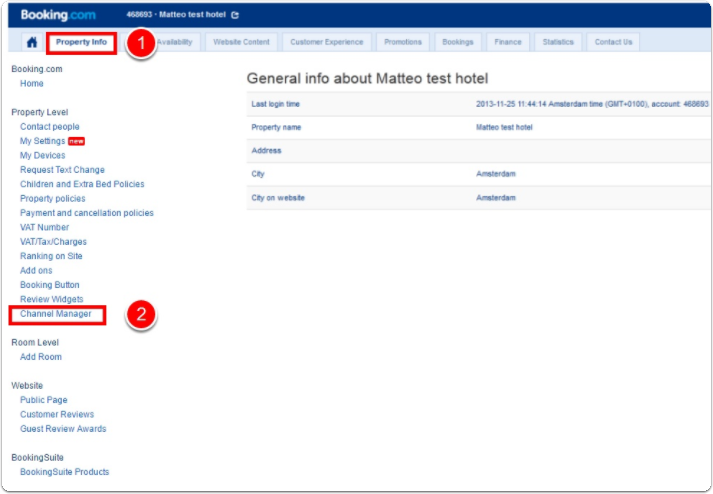The image size is (713, 494).
Task: Open Review Widgets link
Action: [52, 299]
